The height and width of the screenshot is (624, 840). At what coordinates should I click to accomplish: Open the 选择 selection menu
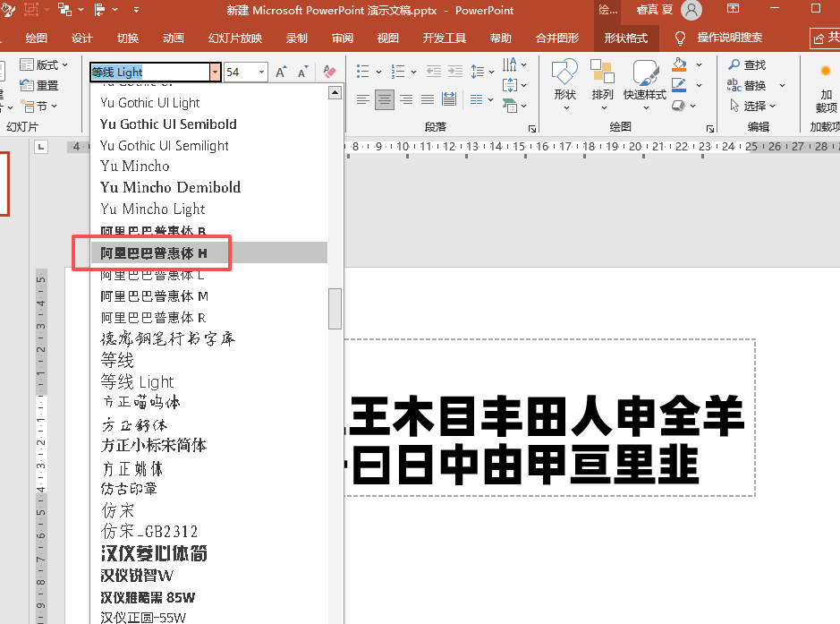pos(752,106)
